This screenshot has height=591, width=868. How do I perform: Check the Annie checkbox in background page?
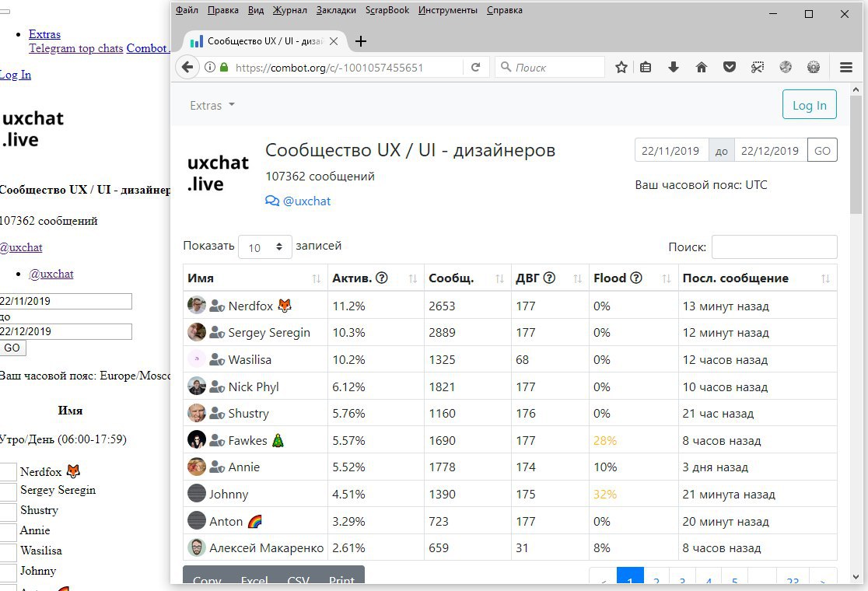point(9,531)
